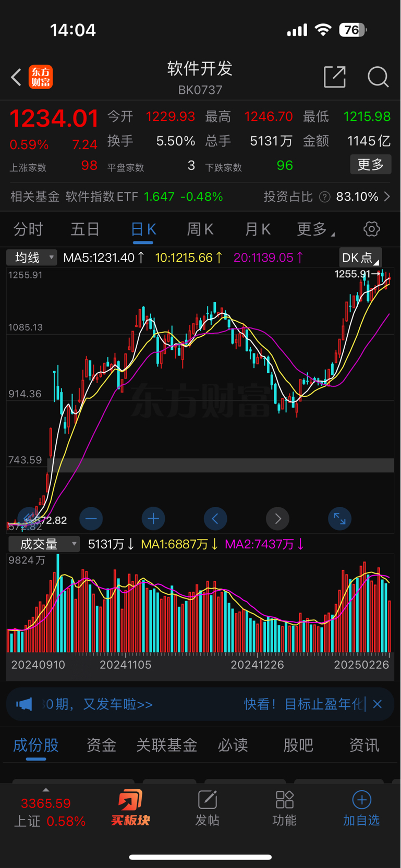The image size is (401, 868).
Task: Tap the 换手 5.50% value
Action: 176,141
